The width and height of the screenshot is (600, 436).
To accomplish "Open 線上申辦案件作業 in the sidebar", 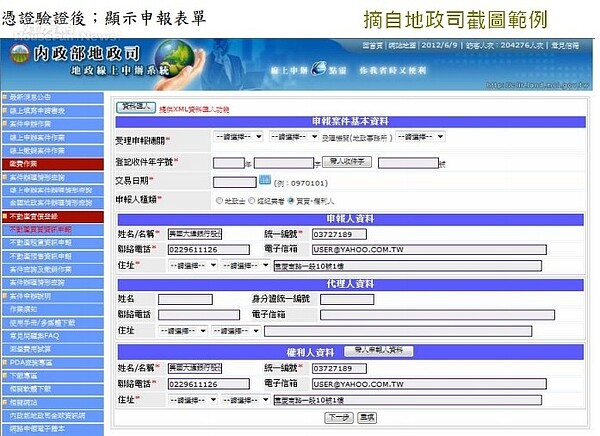I will pos(52,137).
